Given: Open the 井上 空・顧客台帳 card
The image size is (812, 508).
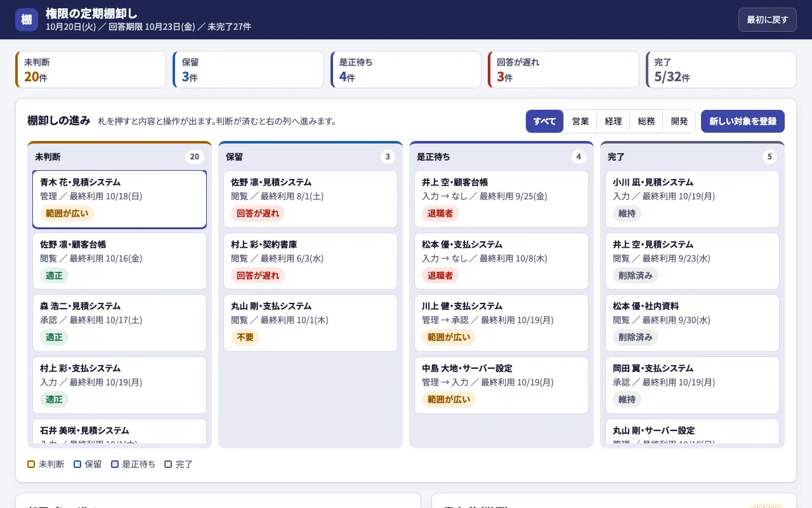Looking at the screenshot, I should (x=501, y=199).
